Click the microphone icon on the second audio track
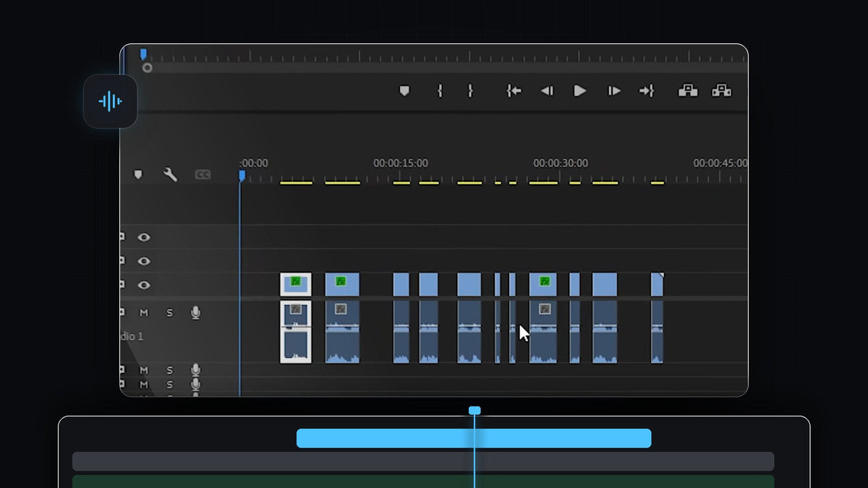The image size is (868, 488). [x=195, y=370]
